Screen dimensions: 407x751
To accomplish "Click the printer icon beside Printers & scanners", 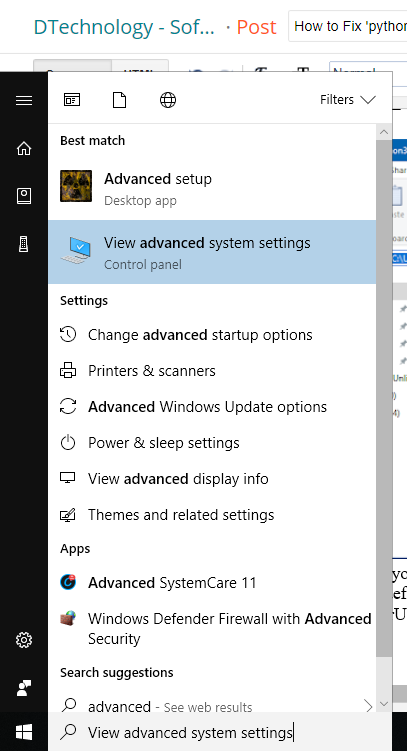I will 68,370.
